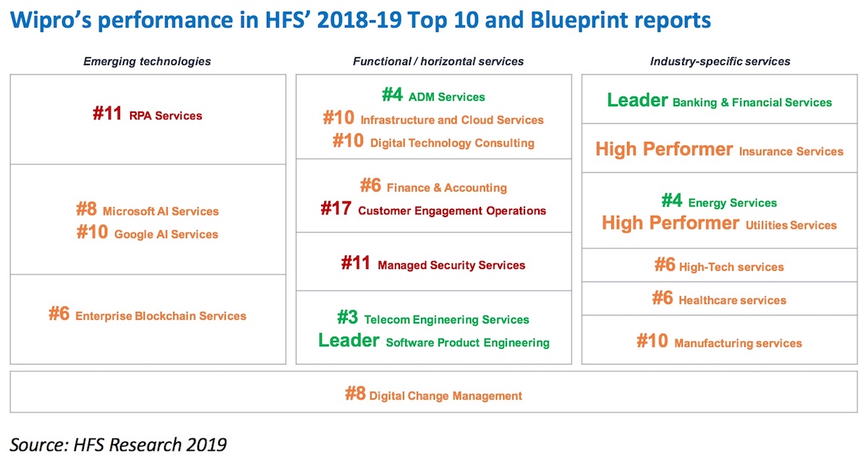
Task: Click "#10 Infrastructure and Cloud Services"
Action: tap(433, 119)
